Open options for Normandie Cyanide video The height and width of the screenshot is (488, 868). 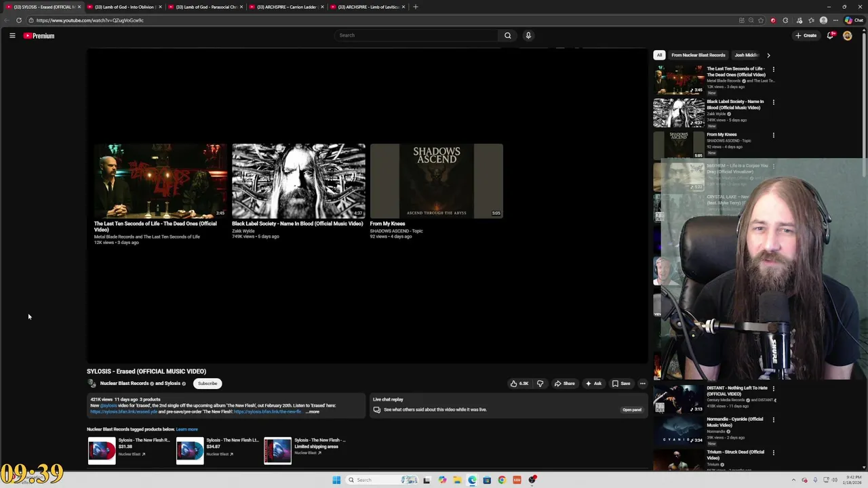(x=773, y=420)
